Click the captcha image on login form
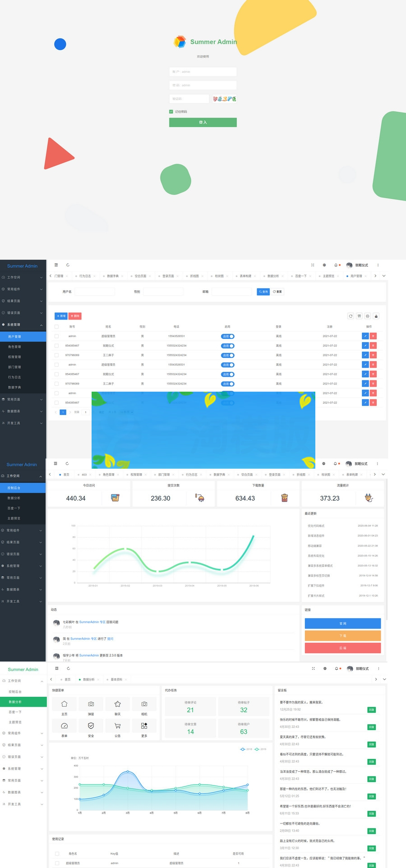406x868 pixels. coord(225,99)
